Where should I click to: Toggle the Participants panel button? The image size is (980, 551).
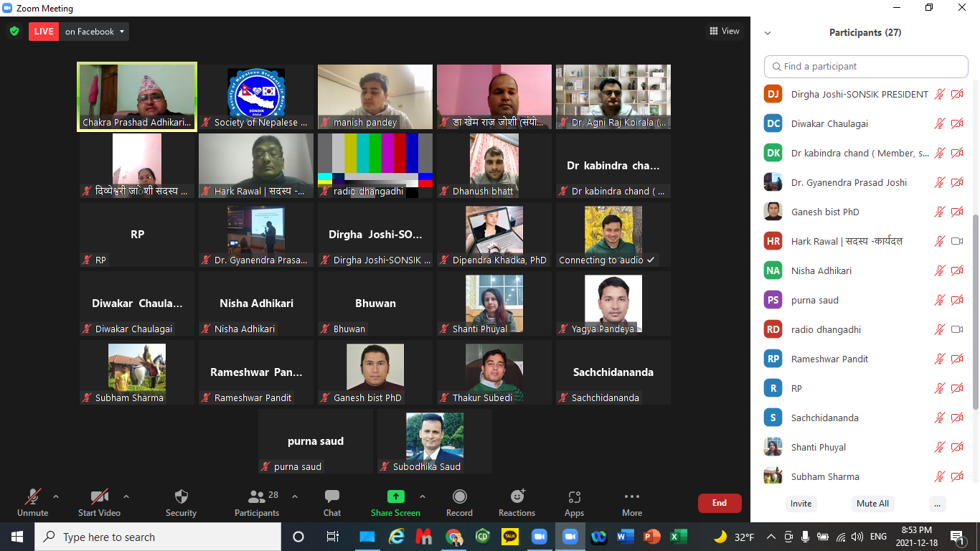click(x=257, y=497)
